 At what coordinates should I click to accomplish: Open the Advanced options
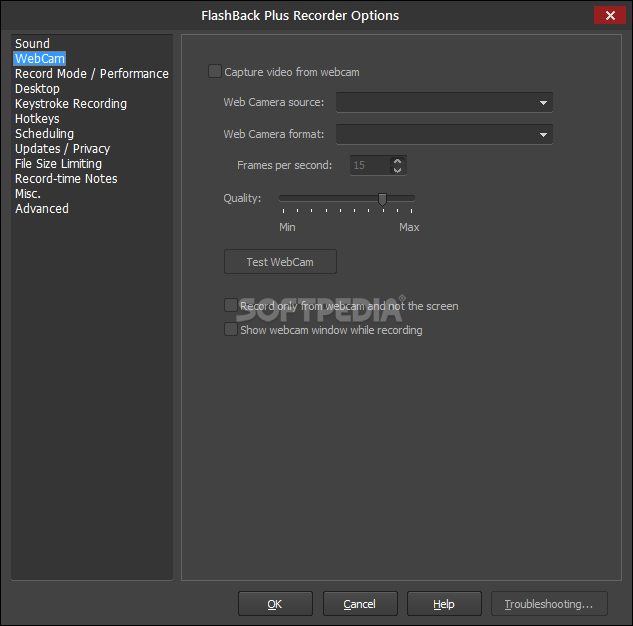click(x=42, y=209)
